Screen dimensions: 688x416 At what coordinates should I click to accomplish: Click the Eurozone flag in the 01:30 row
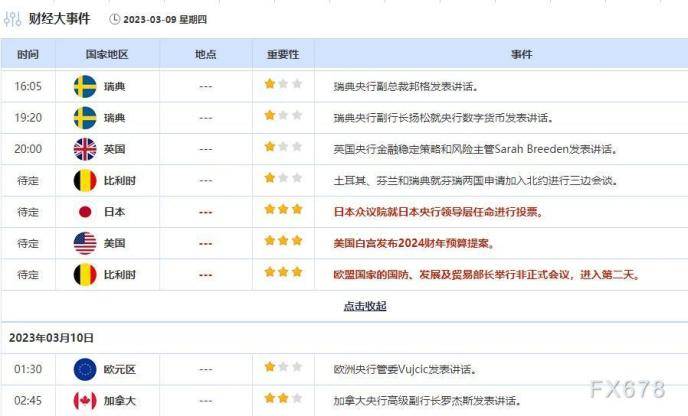point(85,369)
